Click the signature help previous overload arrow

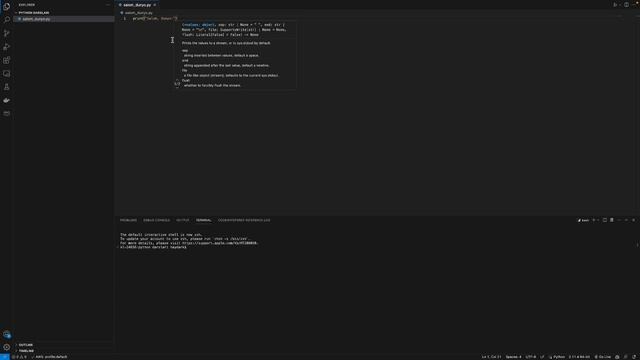[177, 80]
